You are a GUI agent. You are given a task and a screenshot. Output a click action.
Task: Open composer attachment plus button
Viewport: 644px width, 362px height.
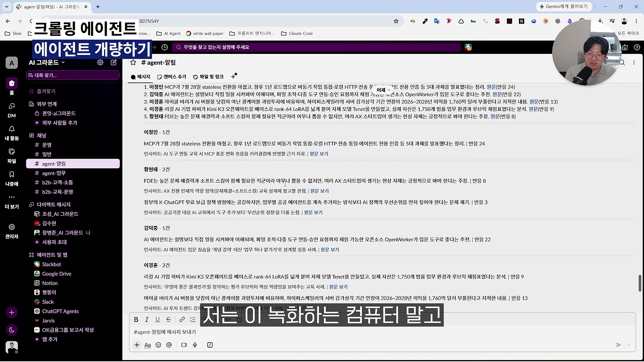[x=137, y=345]
